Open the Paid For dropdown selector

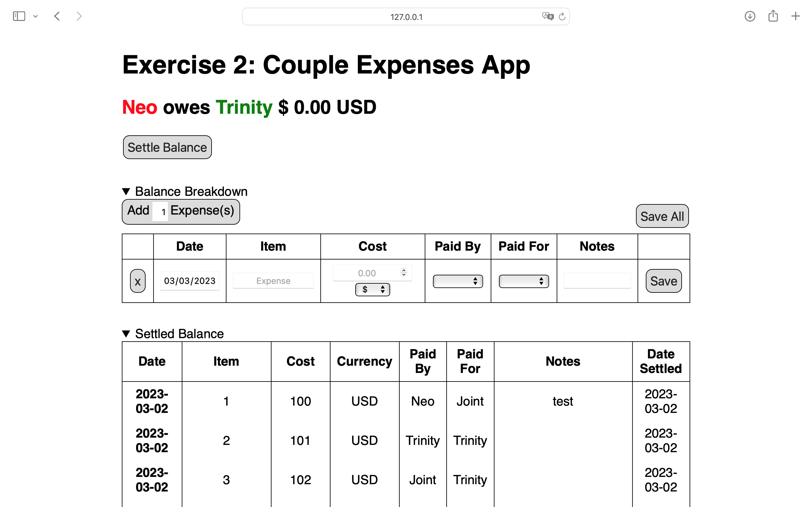[523, 281]
